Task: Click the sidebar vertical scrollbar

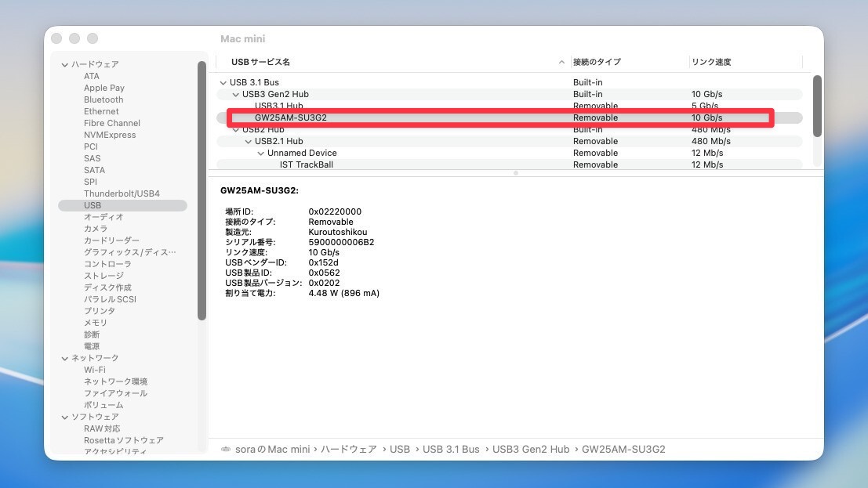Action: (x=202, y=190)
